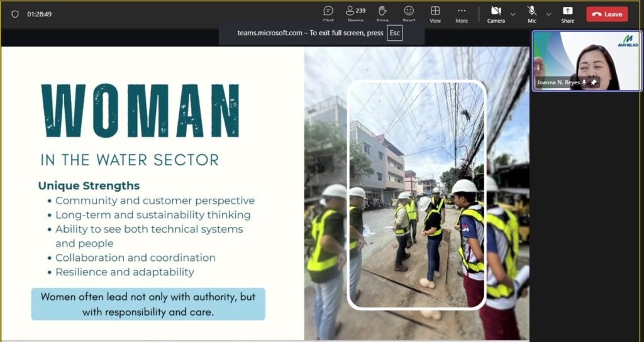Click the red Leave button
644x342 pixels.
pyautogui.click(x=607, y=14)
